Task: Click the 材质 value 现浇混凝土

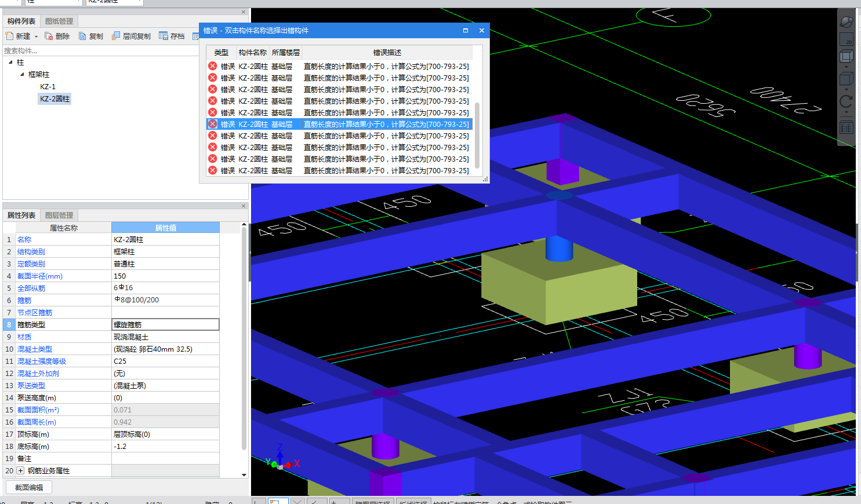Action: click(165, 337)
